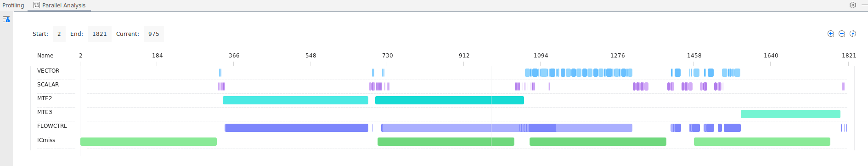Click the End value field showing 1821
Image resolution: width=868 pixels, height=166 pixels.
(x=99, y=34)
